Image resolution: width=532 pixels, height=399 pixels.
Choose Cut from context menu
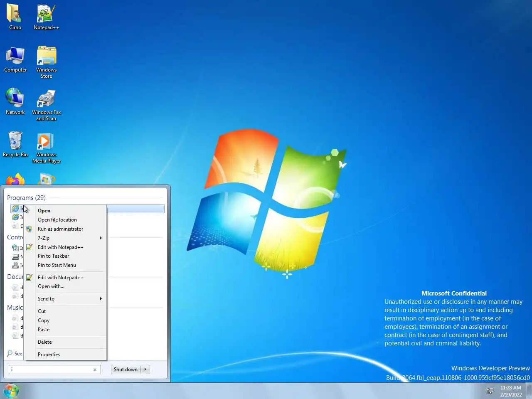[65, 311]
